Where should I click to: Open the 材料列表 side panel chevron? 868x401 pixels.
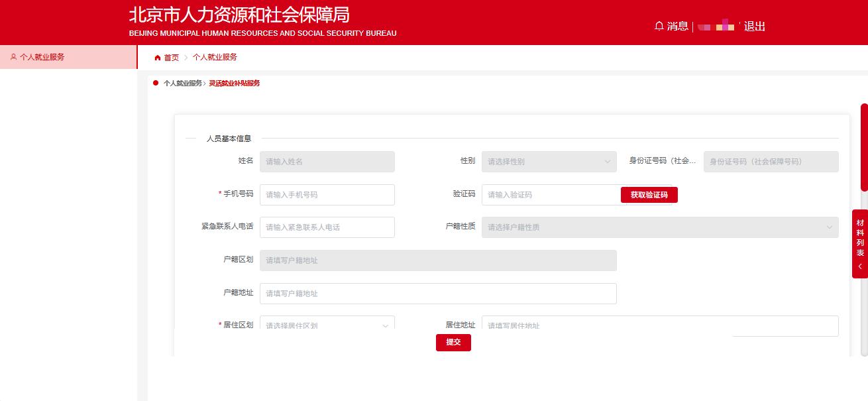[859, 266]
